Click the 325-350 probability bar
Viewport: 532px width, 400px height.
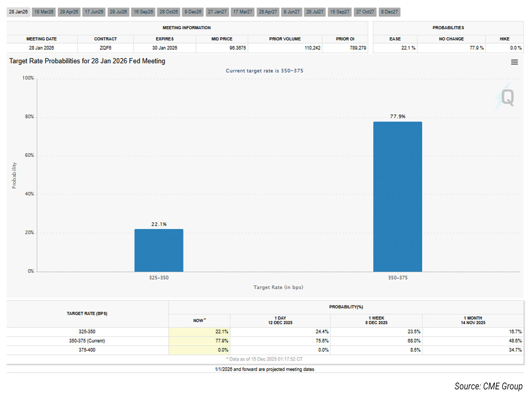pyautogui.click(x=159, y=250)
